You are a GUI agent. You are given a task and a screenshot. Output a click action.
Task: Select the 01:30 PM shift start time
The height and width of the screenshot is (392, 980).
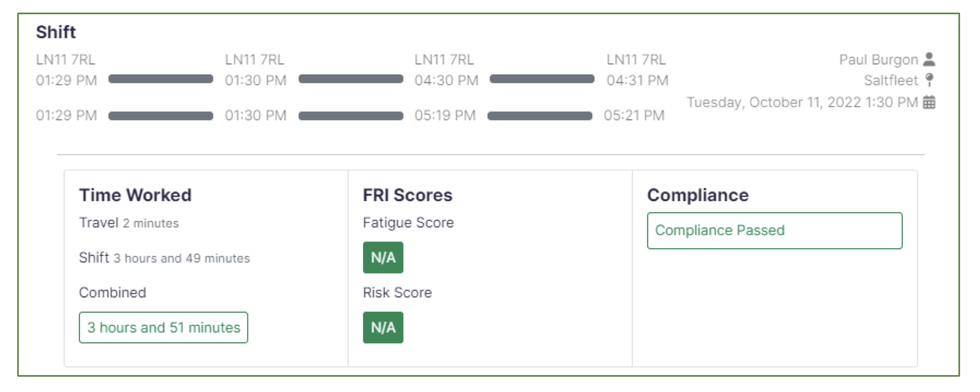256,80
